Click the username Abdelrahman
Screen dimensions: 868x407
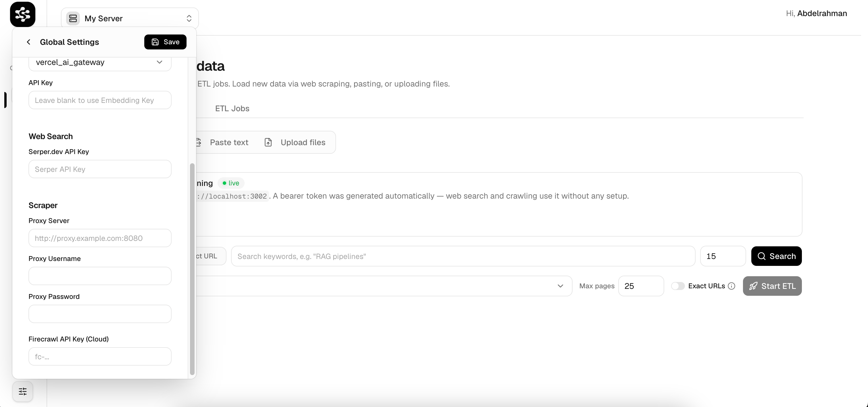(x=822, y=14)
